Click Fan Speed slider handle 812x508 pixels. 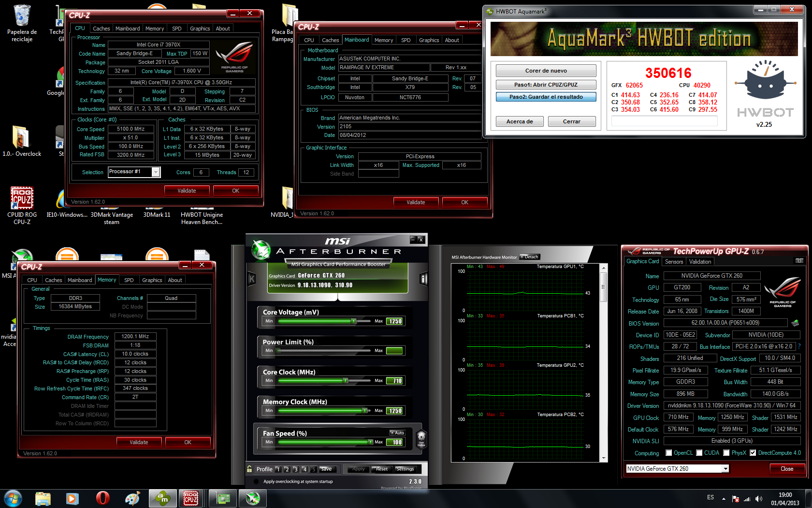371,442
